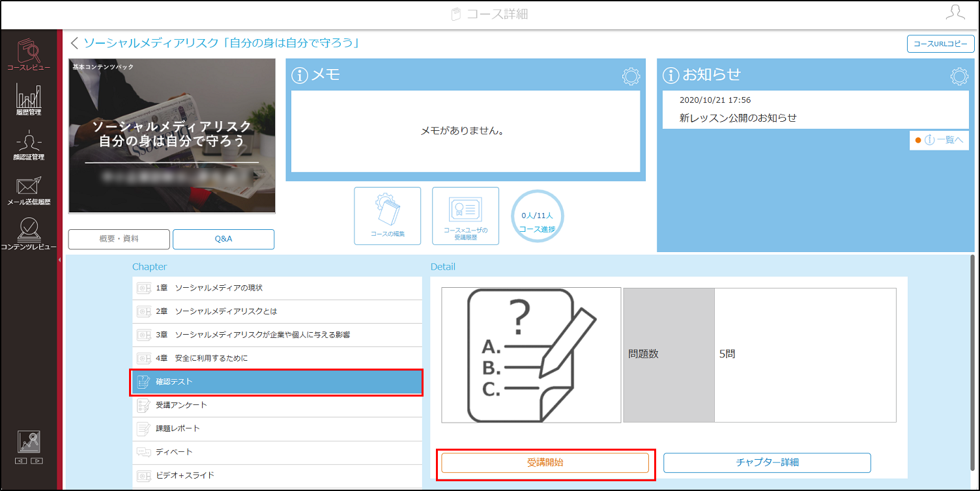Viewport: 980px width, 491px height.
Task: Open 顔認証管理 sidebar icon
Action: click(29, 145)
